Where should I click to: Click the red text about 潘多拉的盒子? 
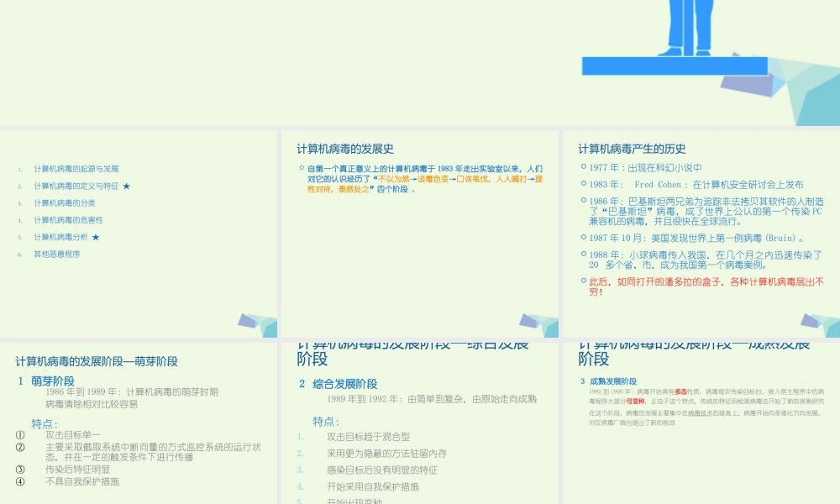point(706,286)
